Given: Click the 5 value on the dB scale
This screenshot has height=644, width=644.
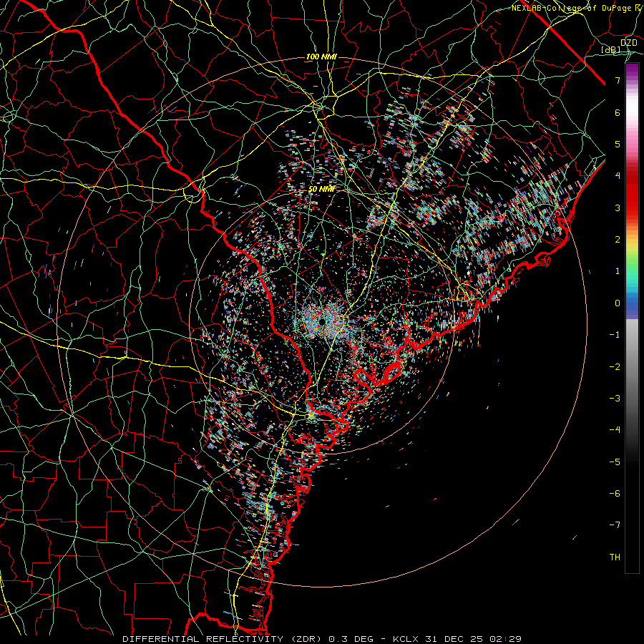Looking at the screenshot, I should click(618, 144).
